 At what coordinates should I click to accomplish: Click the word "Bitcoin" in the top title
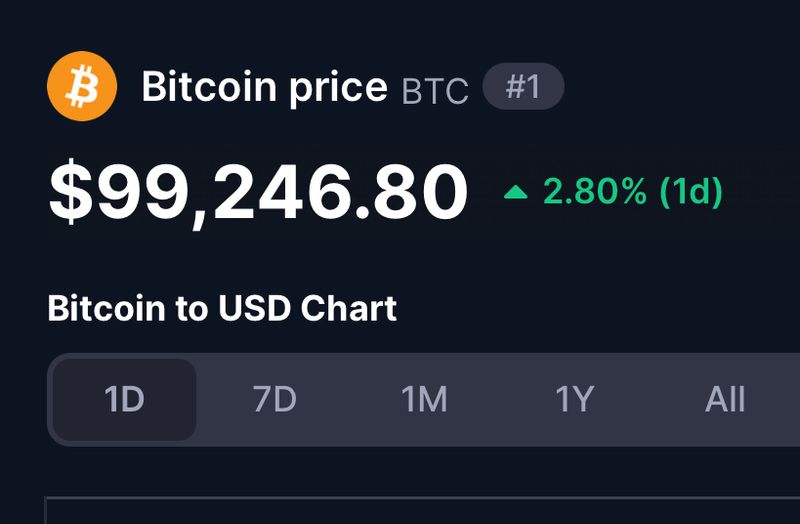[209, 87]
